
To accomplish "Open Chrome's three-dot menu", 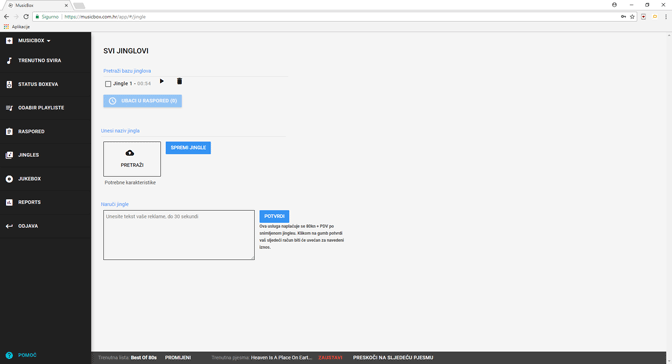I will (666, 17).
